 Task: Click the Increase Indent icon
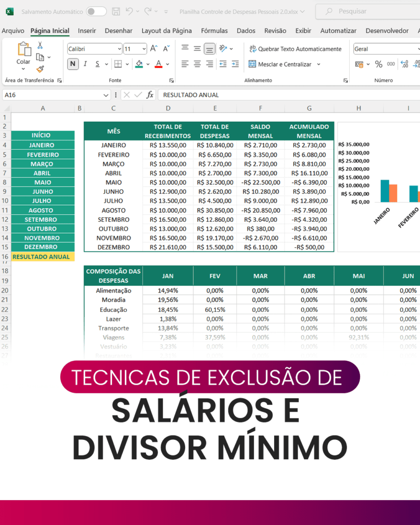pyautogui.click(x=235, y=64)
